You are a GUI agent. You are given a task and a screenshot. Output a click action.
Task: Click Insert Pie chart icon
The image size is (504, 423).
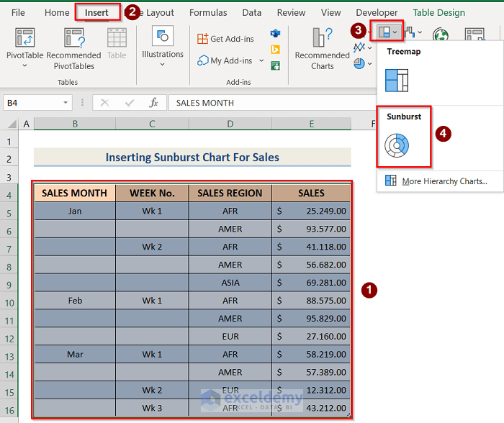point(359,63)
